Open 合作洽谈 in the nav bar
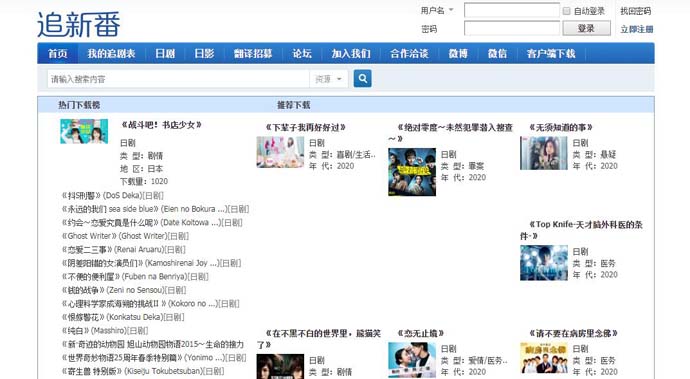690x379 pixels. pyautogui.click(x=409, y=54)
